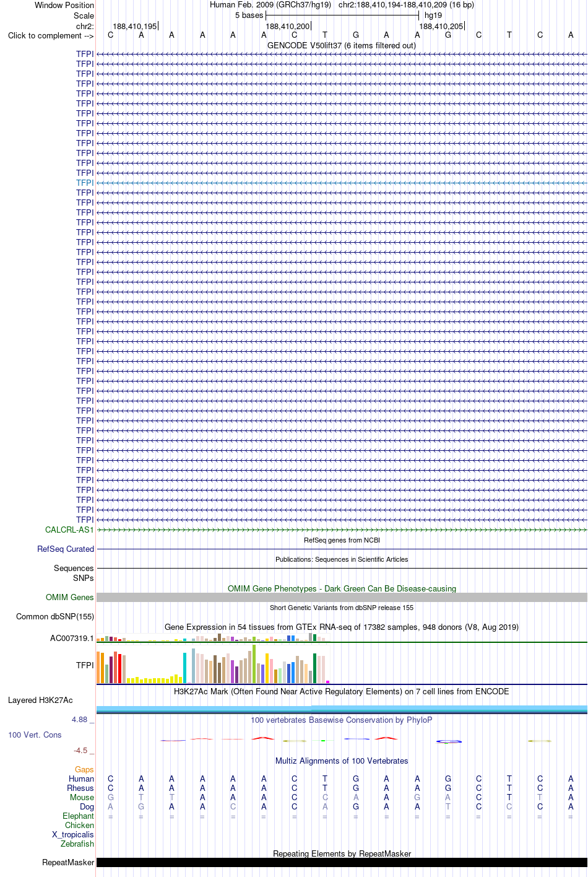Open the CALCRL-AS1 gene label
Image resolution: width=588 pixels, height=877 pixels.
click(x=69, y=530)
